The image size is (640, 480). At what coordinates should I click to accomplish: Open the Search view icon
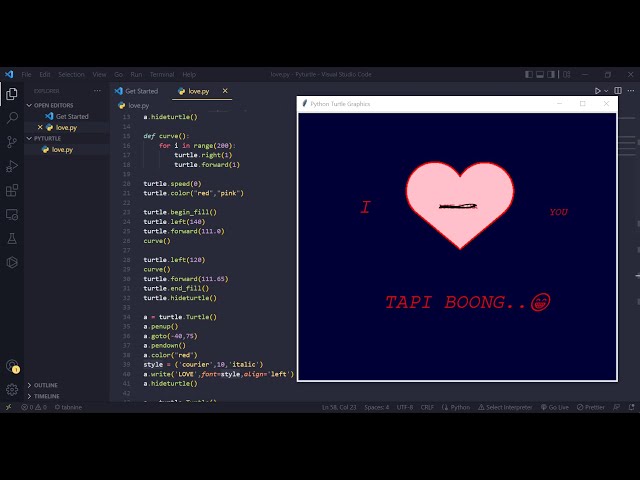tap(12, 118)
